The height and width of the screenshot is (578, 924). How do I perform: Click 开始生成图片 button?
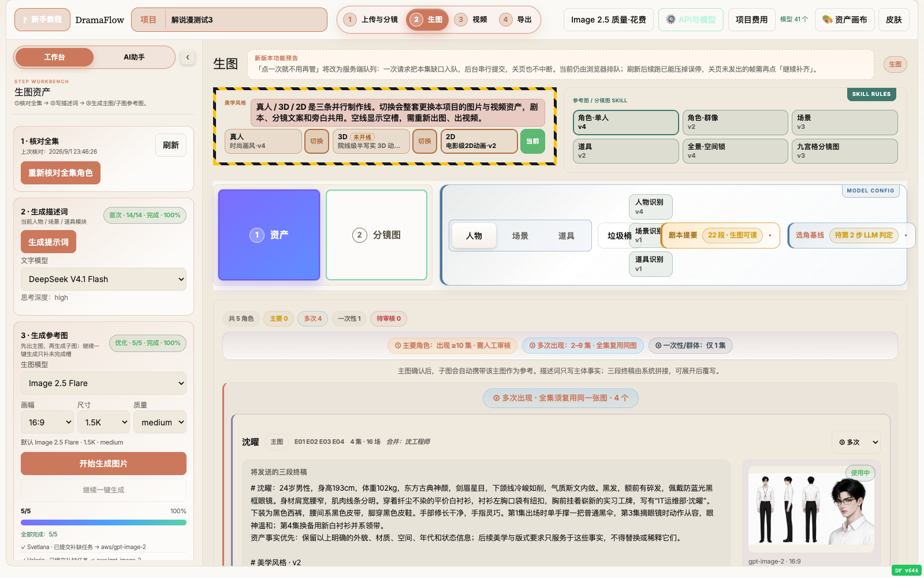103,464
